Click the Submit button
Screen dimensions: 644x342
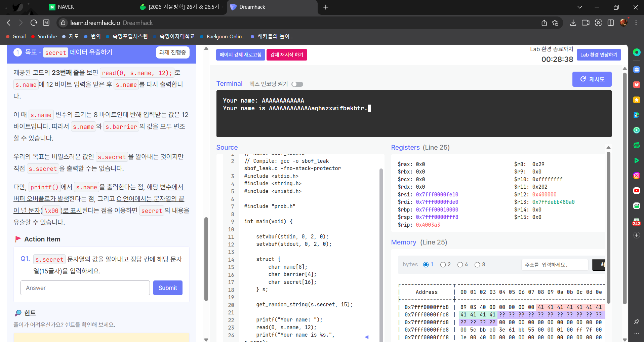pyautogui.click(x=168, y=288)
